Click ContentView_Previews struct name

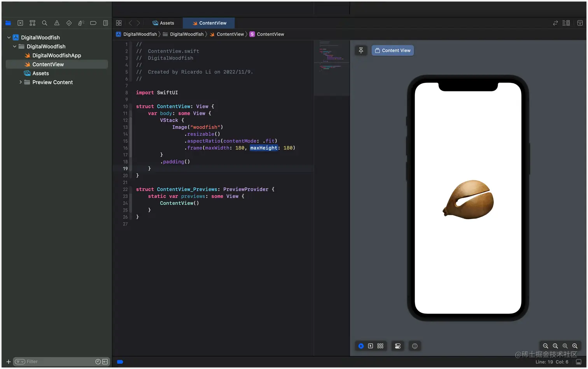click(x=187, y=190)
